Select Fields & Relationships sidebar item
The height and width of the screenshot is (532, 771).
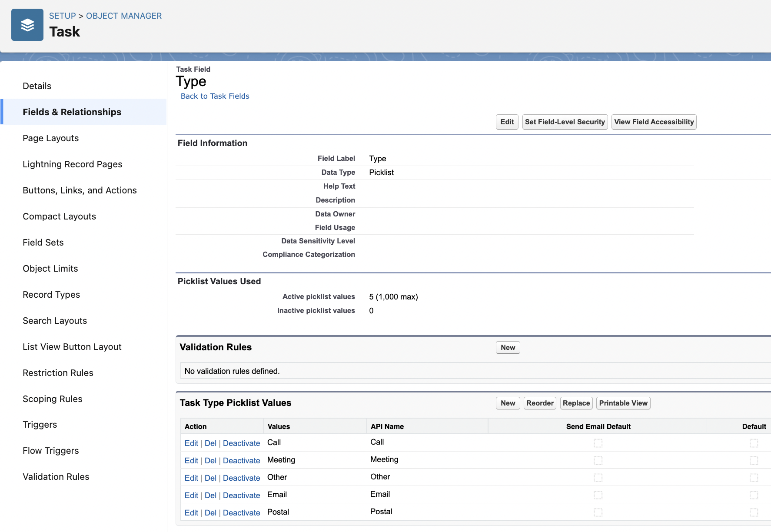click(72, 112)
